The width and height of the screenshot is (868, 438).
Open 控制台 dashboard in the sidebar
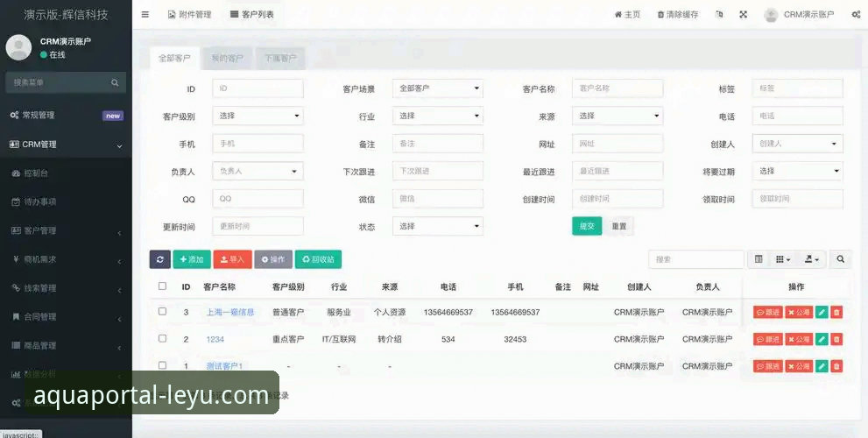(x=66, y=173)
